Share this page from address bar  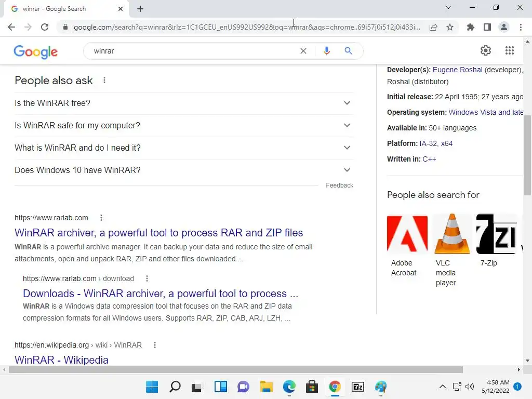point(433,27)
